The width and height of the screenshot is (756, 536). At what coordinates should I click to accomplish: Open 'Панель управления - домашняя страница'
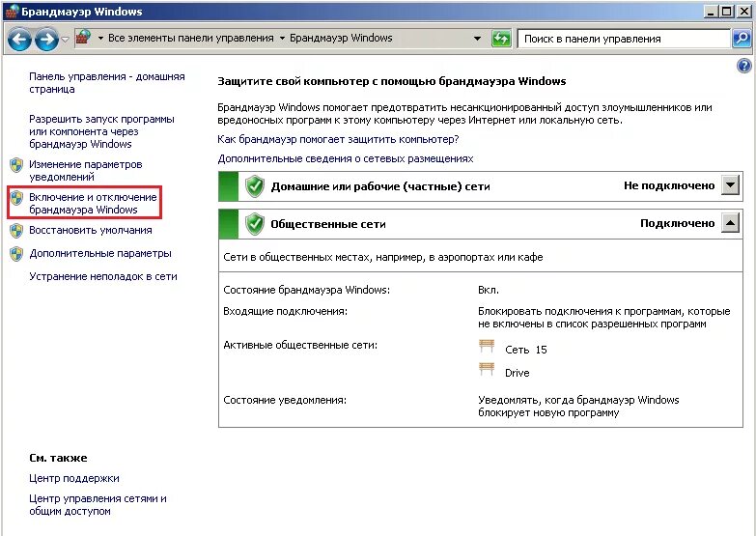(107, 82)
